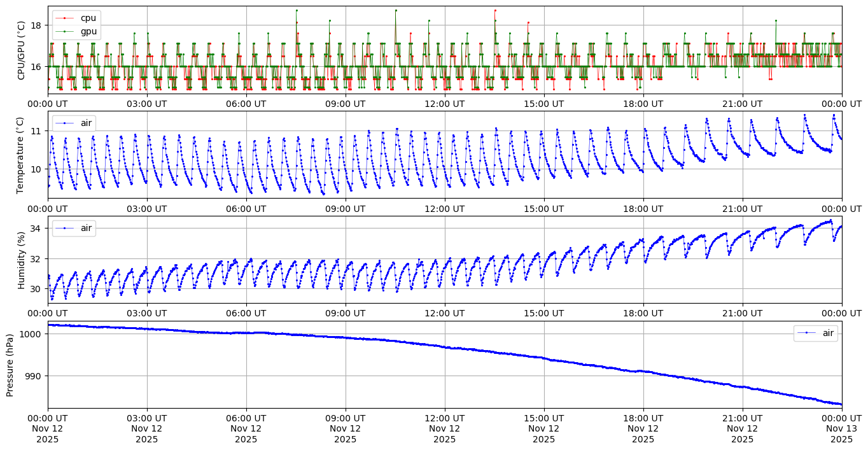Click '21:00 UT' tick under the Humidity chart
This screenshot has width=868, height=450.
tap(742, 313)
